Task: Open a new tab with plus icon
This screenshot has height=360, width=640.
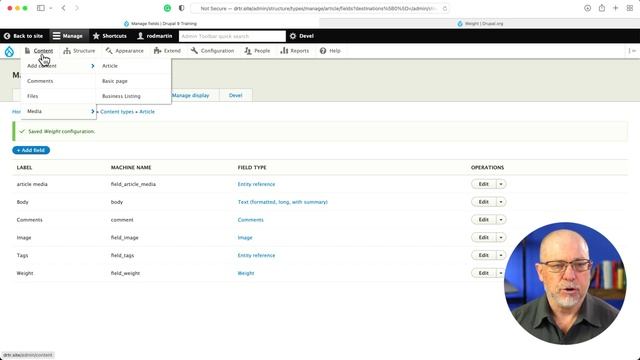Action: click(616, 8)
